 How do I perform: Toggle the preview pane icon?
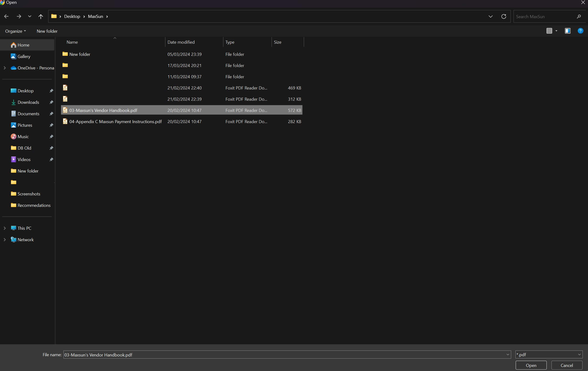coord(567,31)
